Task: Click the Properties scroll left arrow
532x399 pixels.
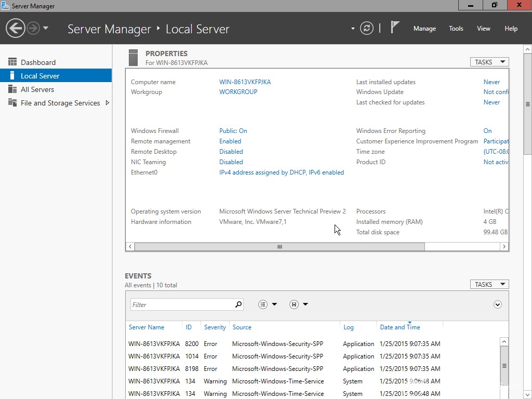Action: click(130, 247)
